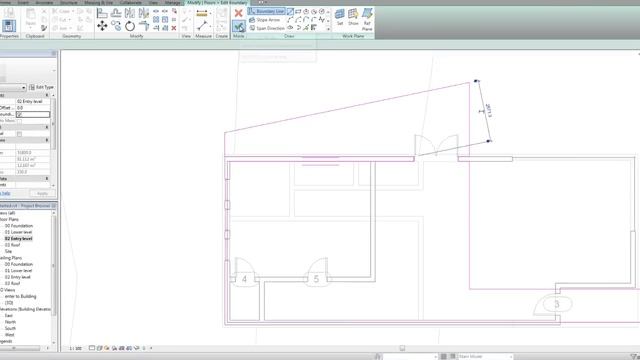Open the type selector dropdown in the Properties palette
This screenshot has width=640, height=360.
(x=23, y=87)
